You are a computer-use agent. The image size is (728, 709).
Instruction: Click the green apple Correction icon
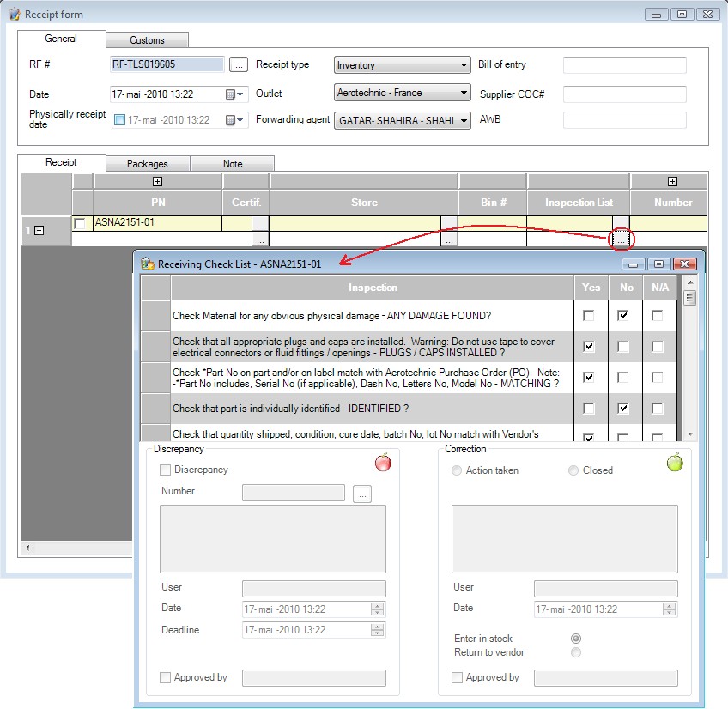[x=675, y=464]
